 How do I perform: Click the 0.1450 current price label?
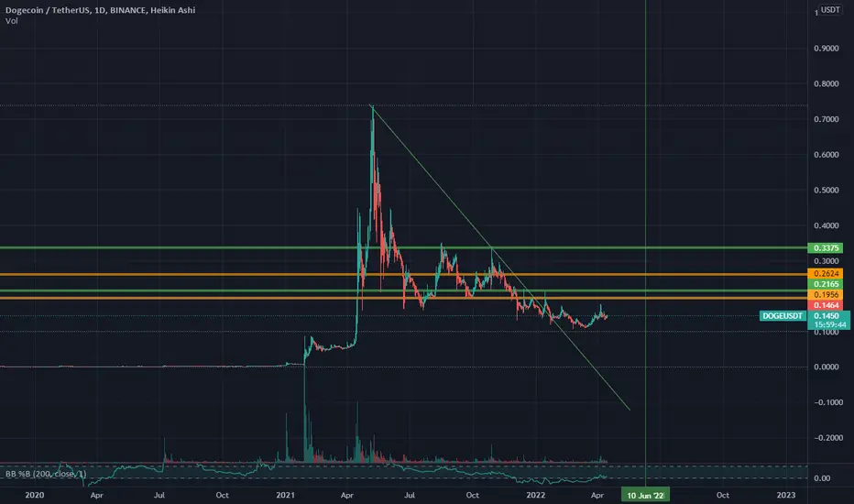(827, 316)
